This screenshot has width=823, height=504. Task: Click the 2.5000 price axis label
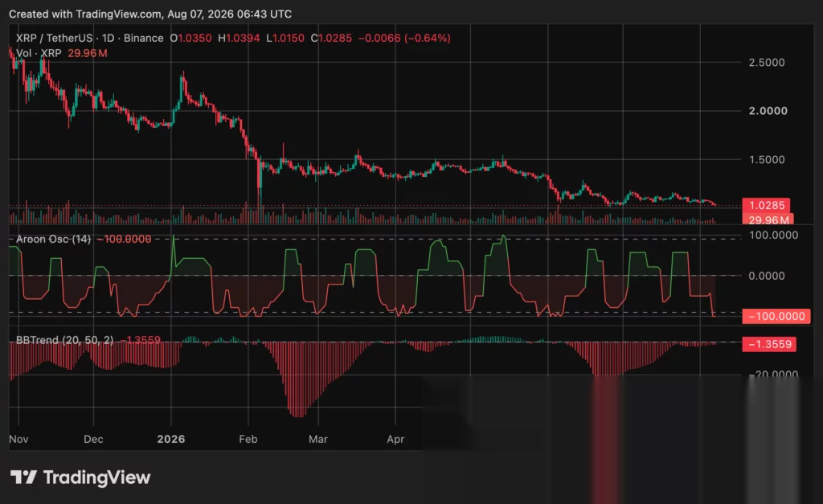tap(766, 63)
